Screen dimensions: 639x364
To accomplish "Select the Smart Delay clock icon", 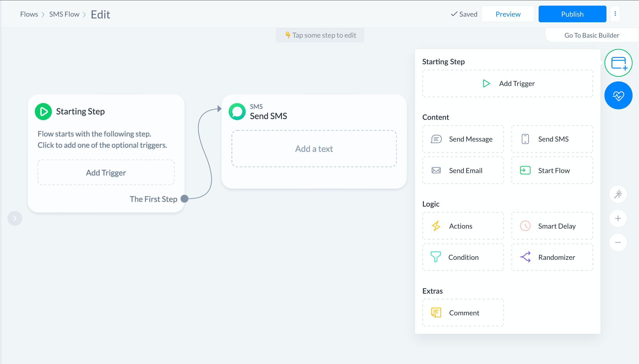I will coord(525,226).
